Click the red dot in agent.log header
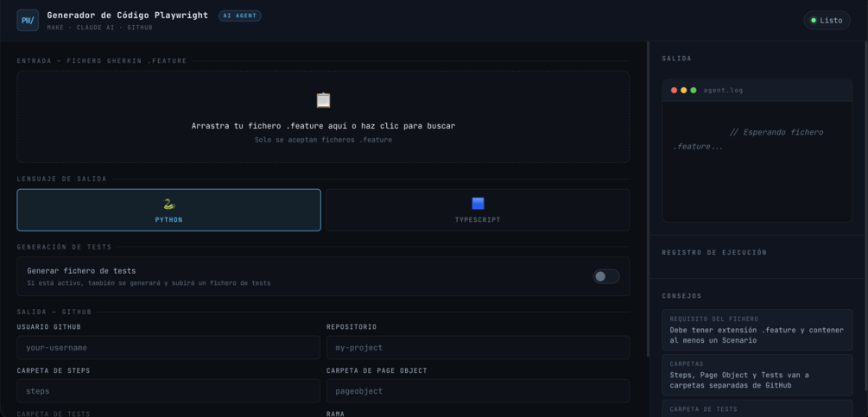 tap(674, 90)
